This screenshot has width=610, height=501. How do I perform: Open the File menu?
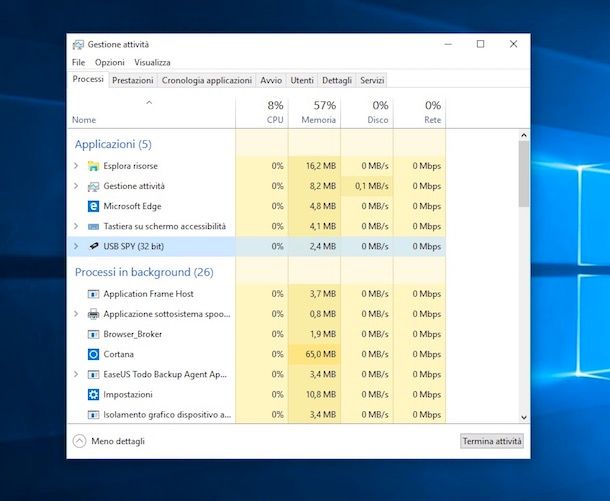[78, 62]
